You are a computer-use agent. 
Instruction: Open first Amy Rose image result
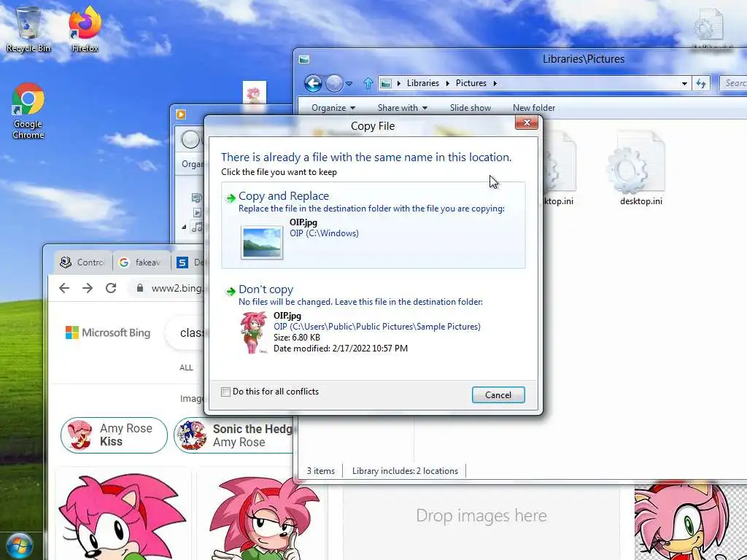[x=123, y=514]
